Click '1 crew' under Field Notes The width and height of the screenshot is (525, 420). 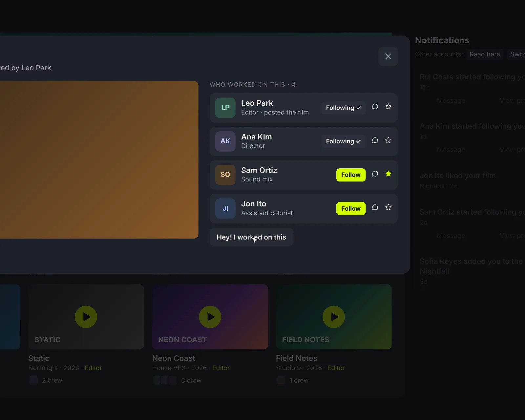tap(299, 380)
